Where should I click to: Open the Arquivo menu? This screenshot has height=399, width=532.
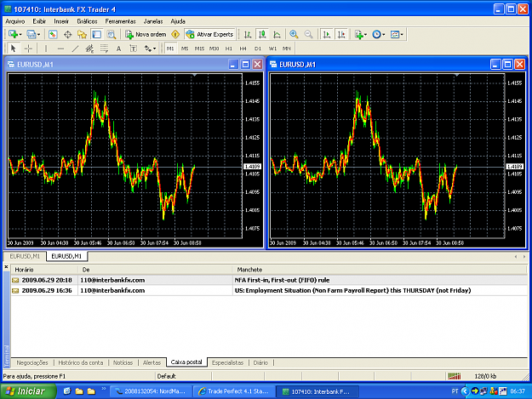(x=15, y=21)
